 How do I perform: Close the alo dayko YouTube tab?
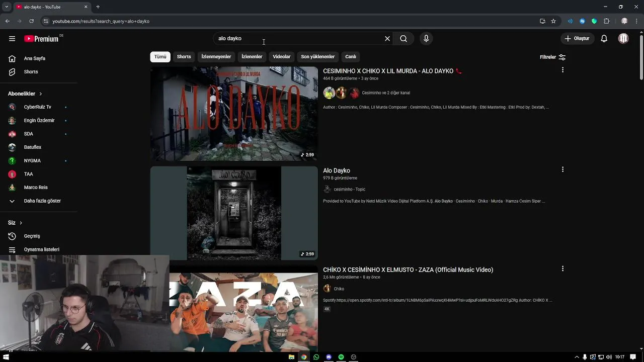pos(86,7)
